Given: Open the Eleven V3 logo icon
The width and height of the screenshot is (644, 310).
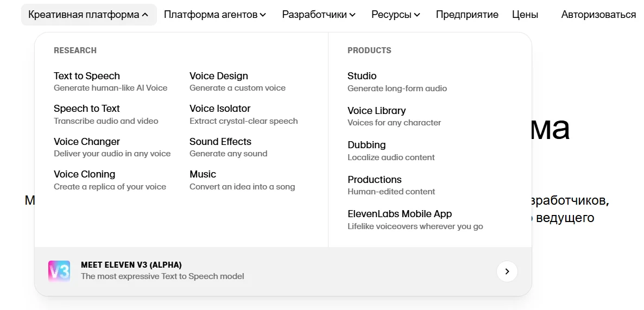Looking at the screenshot, I should coord(59,271).
